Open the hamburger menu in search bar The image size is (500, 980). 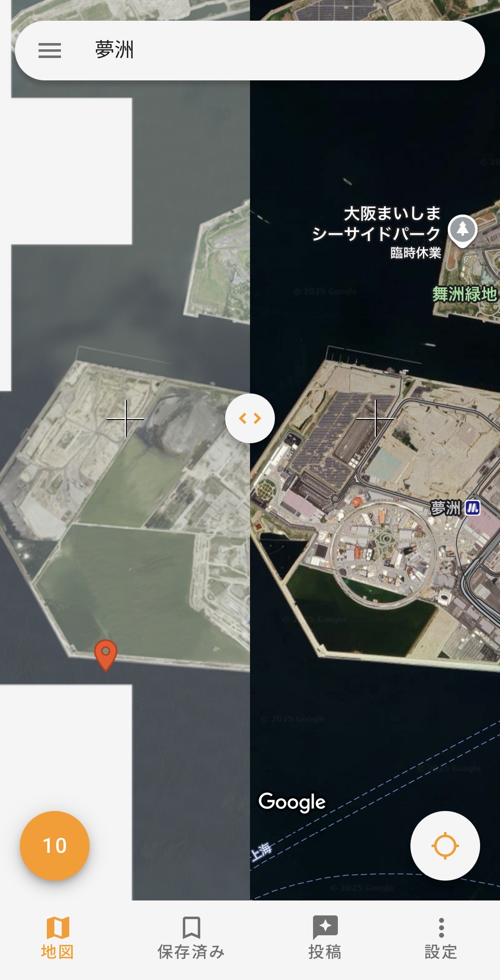[50, 51]
